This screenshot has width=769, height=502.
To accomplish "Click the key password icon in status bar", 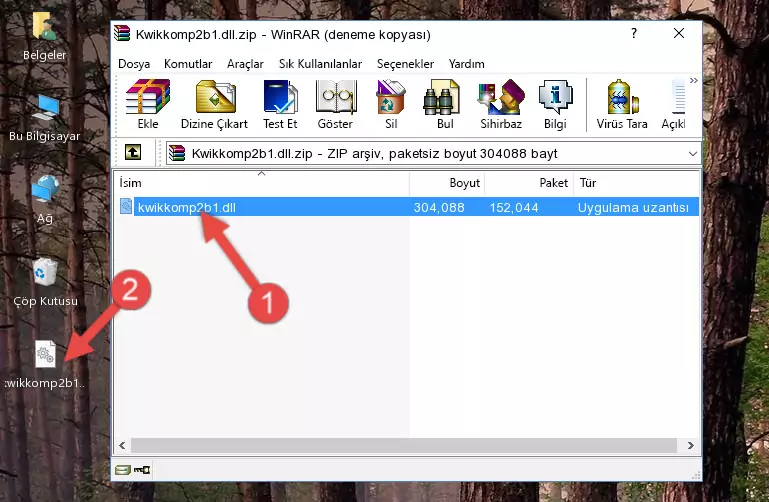I will 142,470.
